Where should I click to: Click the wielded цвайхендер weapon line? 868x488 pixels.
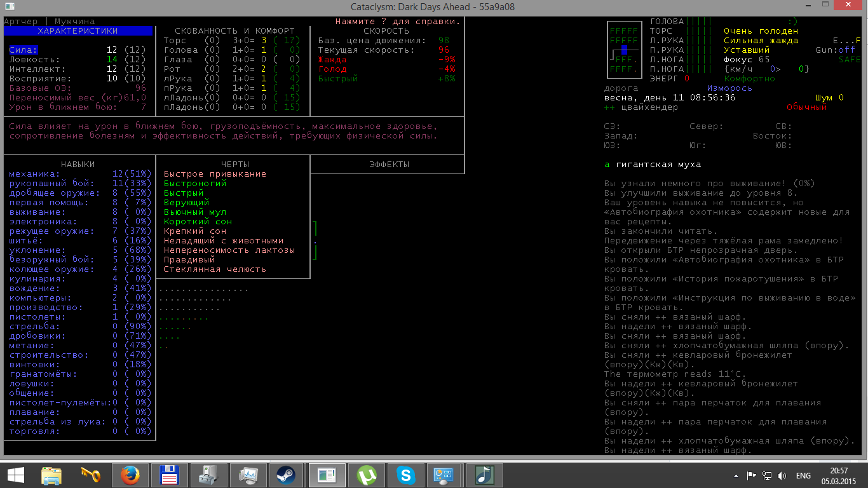(x=641, y=107)
